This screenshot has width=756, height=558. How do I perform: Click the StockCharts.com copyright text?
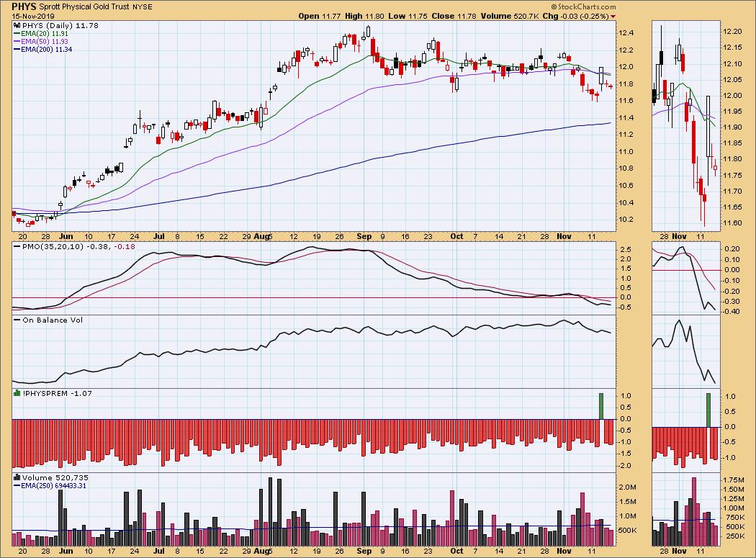point(583,6)
